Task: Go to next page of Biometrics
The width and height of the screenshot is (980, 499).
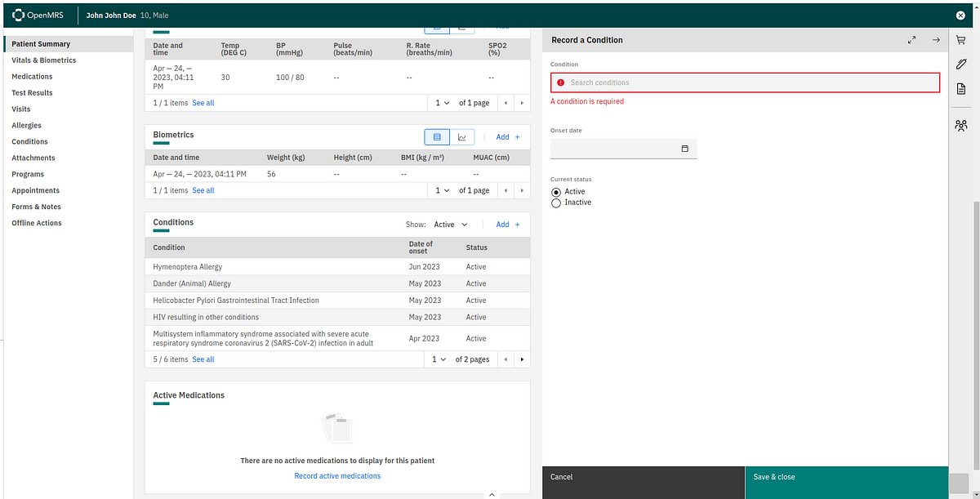Action: 522,190
